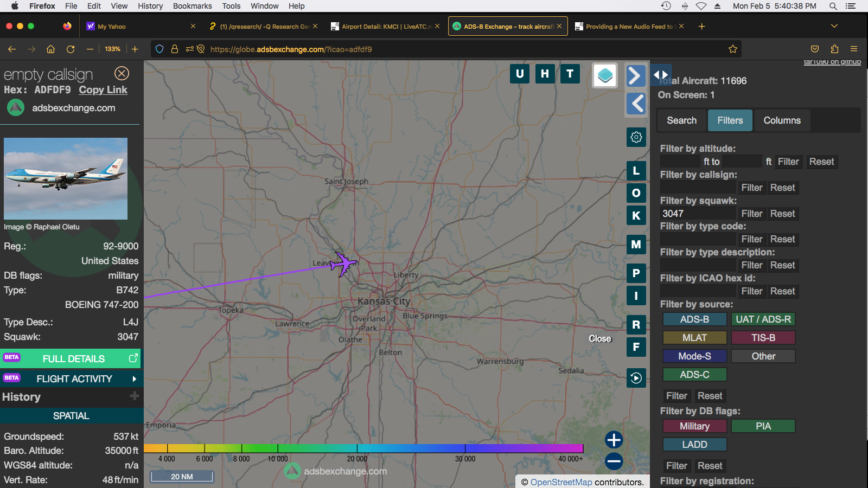Toggle the LADD DB flag filter
868x488 pixels.
694,445
